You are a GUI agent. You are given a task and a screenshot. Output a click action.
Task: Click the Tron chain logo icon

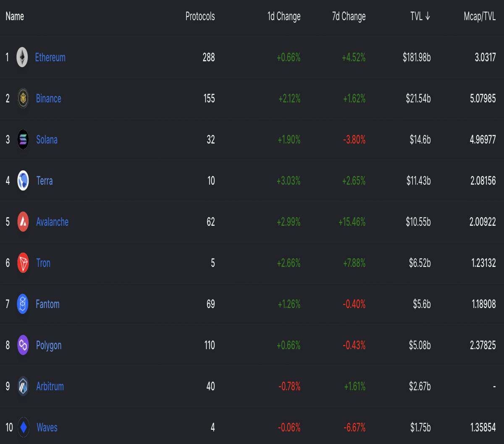tap(23, 263)
